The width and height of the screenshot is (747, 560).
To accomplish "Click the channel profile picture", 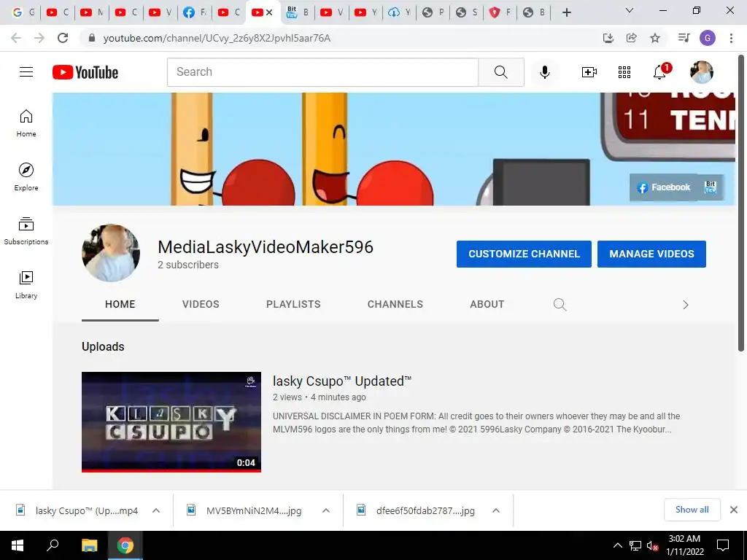I will click(x=111, y=253).
